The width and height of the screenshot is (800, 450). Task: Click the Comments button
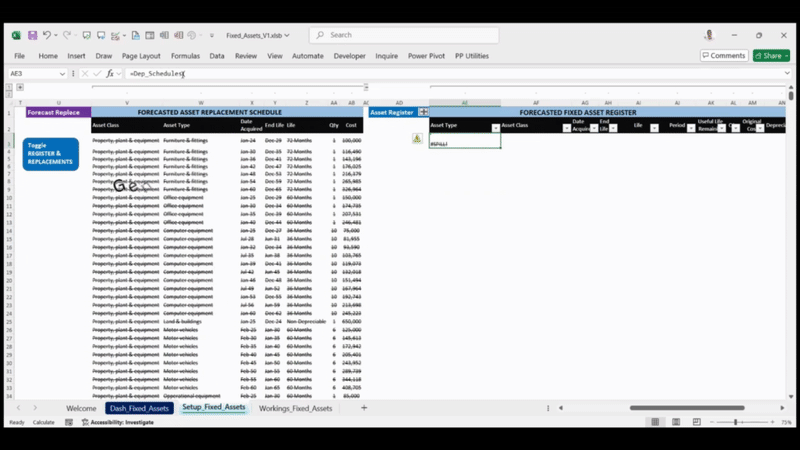click(723, 56)
